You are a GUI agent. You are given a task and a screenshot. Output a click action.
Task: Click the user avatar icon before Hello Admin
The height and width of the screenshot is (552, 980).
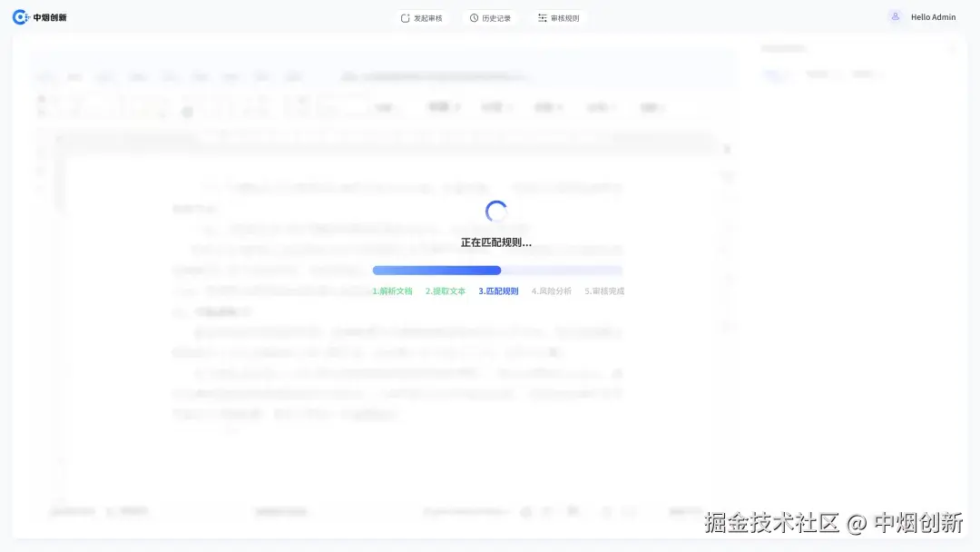point(895,16)
